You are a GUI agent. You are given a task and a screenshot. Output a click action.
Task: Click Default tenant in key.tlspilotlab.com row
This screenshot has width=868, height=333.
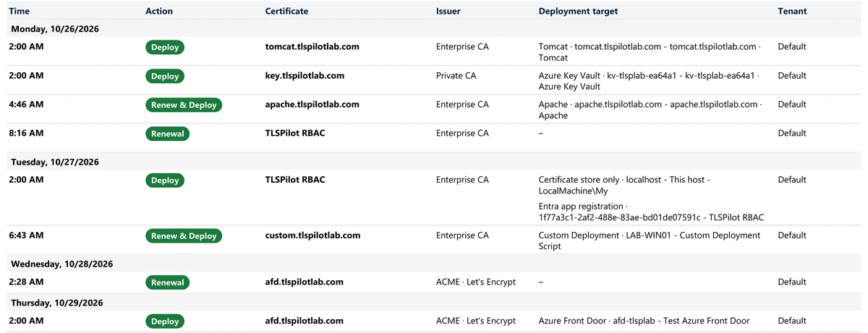[x=792, y=75]
